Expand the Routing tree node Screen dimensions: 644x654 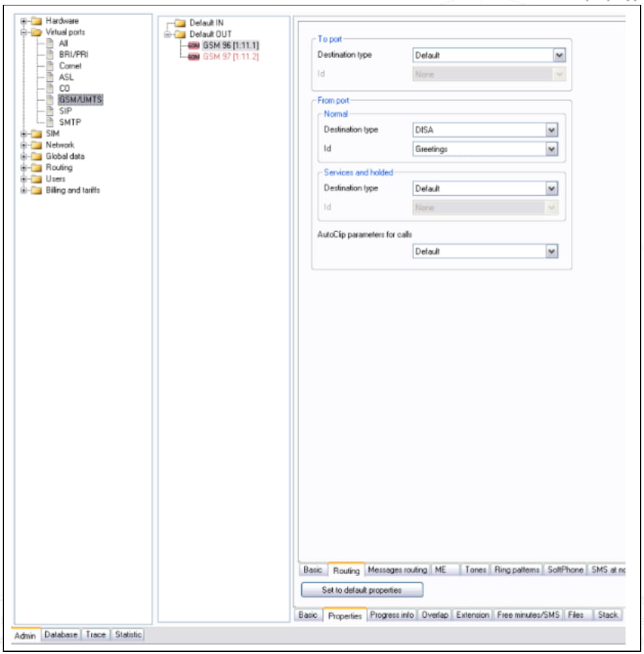(24, 168)
